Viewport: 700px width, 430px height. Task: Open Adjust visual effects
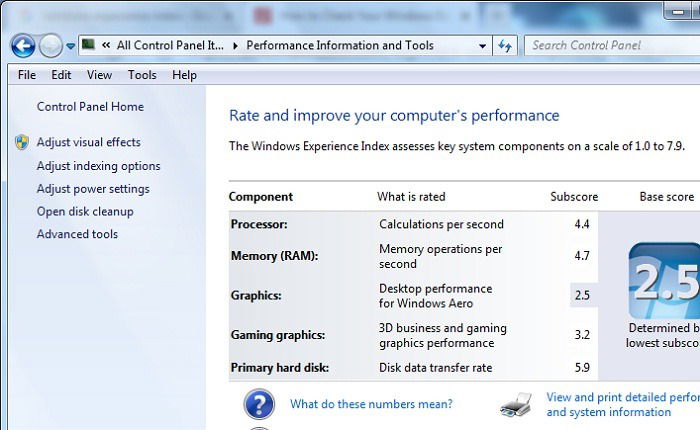point(88,142)
